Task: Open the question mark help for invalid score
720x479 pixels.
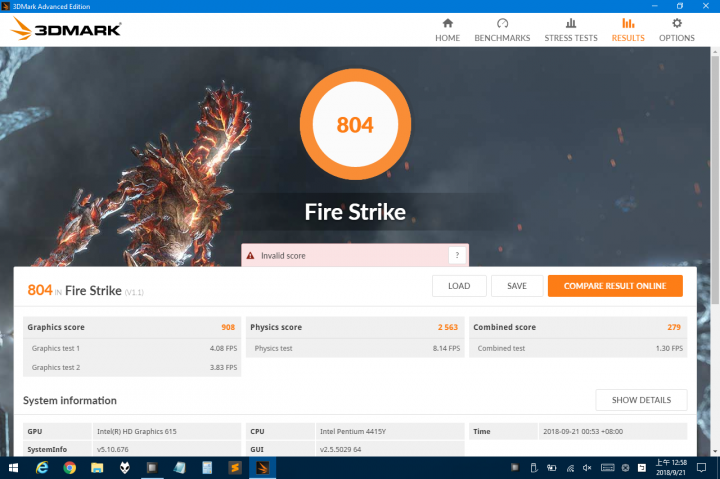Action: (457, 255)
